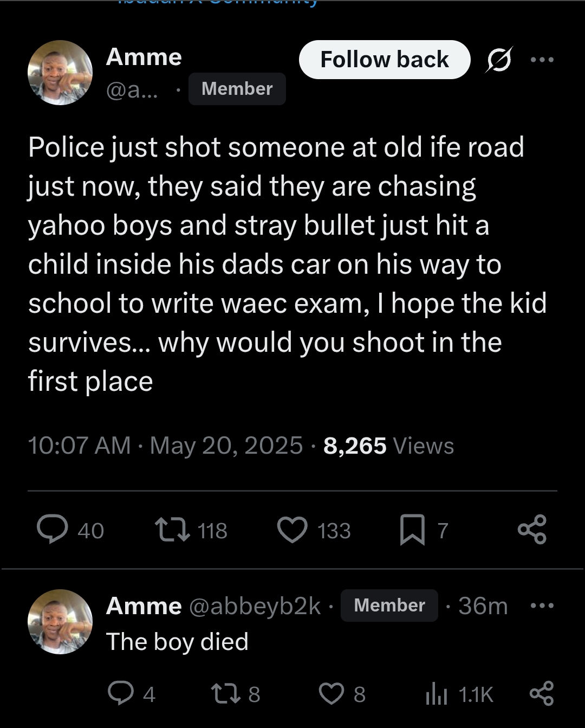Viewport: 585px width, 728px height.
Task: Click the Member badge under Follow back
Action: (237, 89)
